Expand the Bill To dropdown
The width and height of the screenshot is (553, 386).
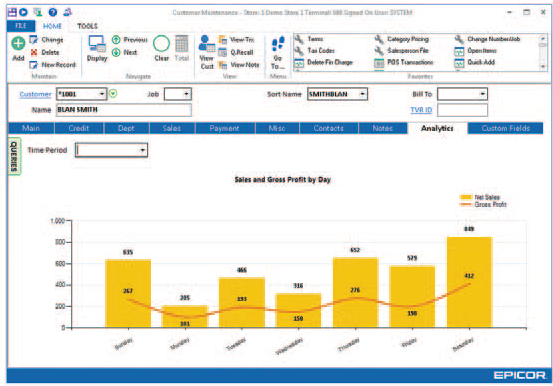click(482, 94)
